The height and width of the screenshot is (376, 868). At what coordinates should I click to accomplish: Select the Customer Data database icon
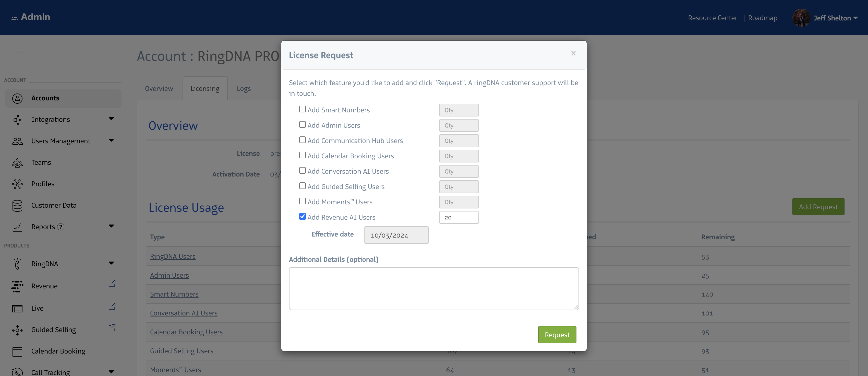pos(17,206)
